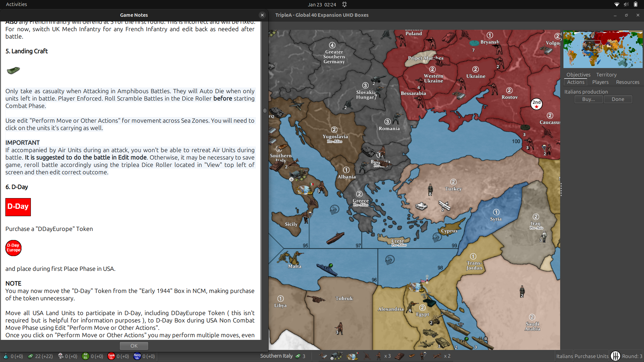Image resolution: width=644 pixels, height=362 pixels.
Task: Click the research flask resource icon
Action: click(x=6, y=356)
